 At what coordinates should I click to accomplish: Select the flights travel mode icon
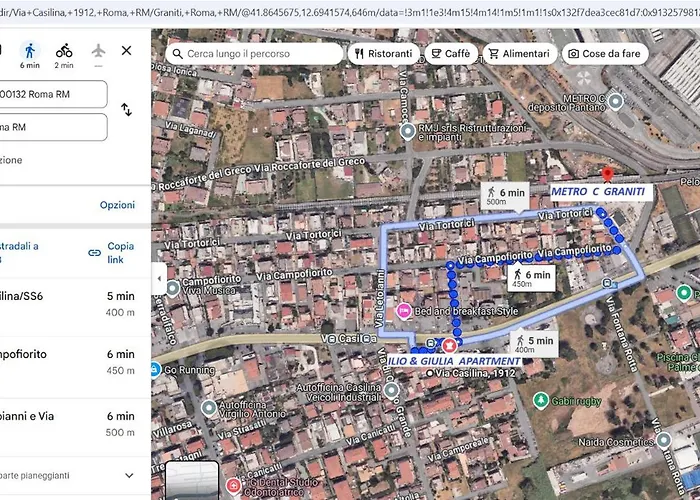98,51
